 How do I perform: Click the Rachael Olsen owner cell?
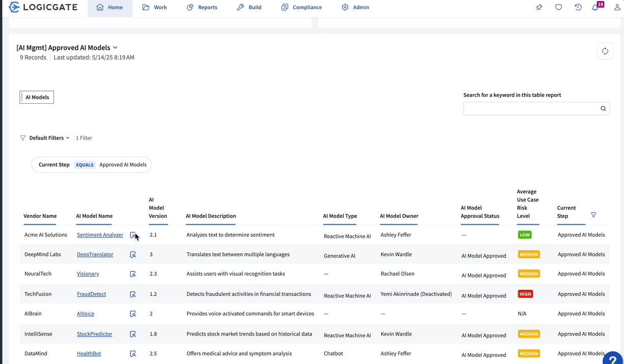(398, 274)
